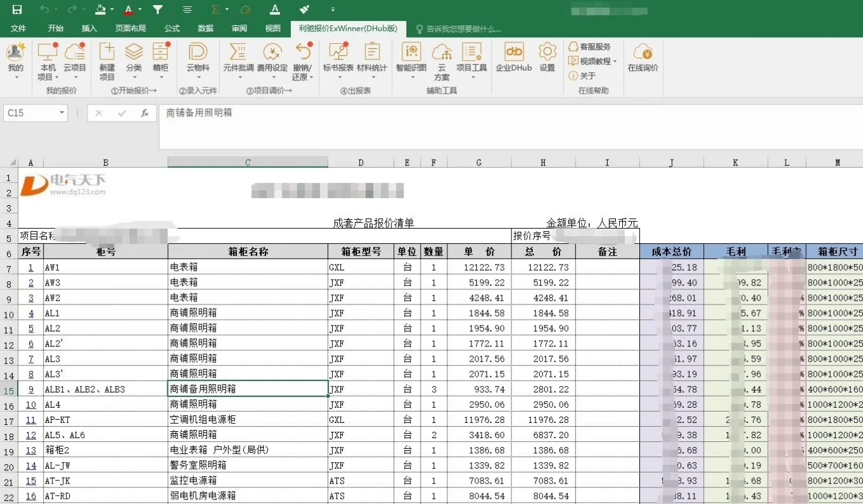Image resolution: width=863 pixels, height=504 pixels.
Task: Expand the 分类 category dropdown
Action: (134, 77)
